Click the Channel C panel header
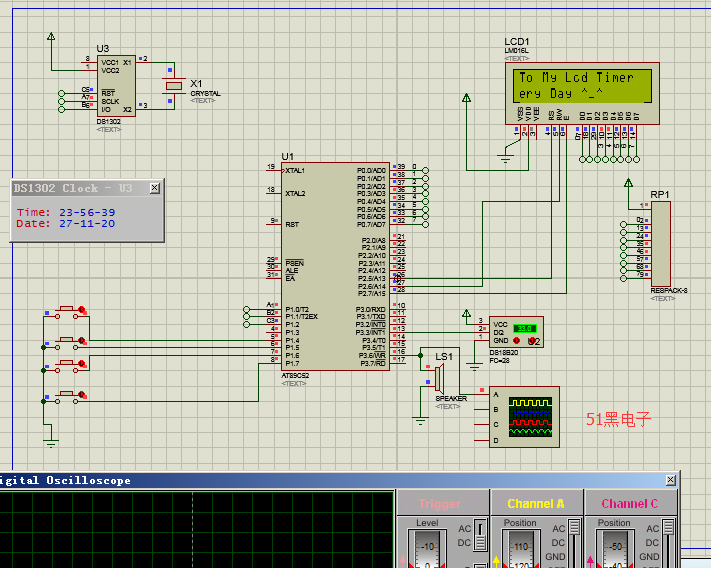711x568 pixels. click(629, 504)
